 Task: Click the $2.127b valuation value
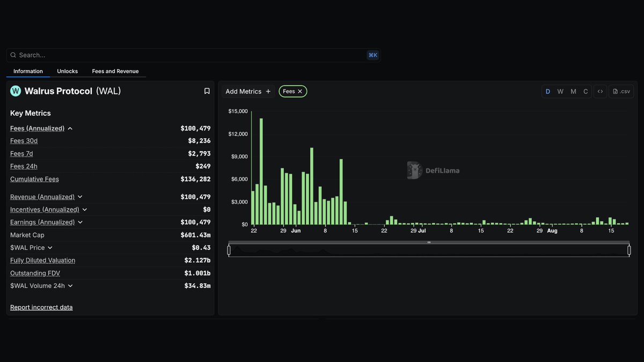pyautogui.click(x=197, y=261)
